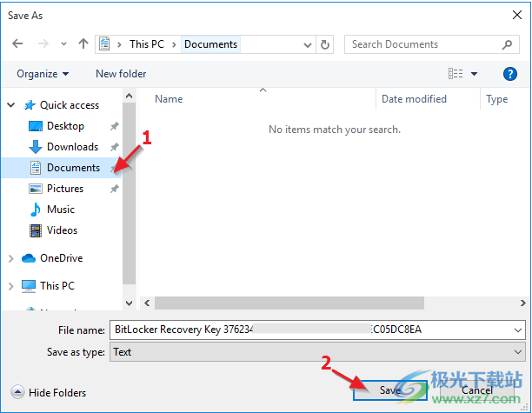Image resolution: width=532 pixels, height=413 pixels.
Task: Expand the This PC tree node
Action: tap(10, 286)
